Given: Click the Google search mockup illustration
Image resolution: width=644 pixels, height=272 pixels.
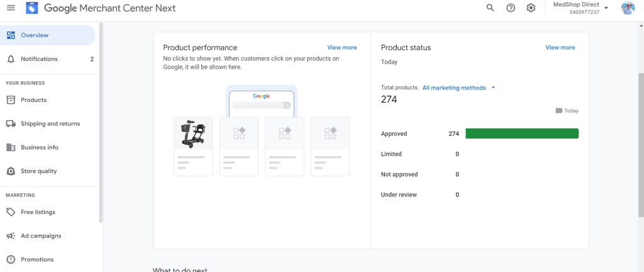Looking at the screenshot, I should (262, 101).
